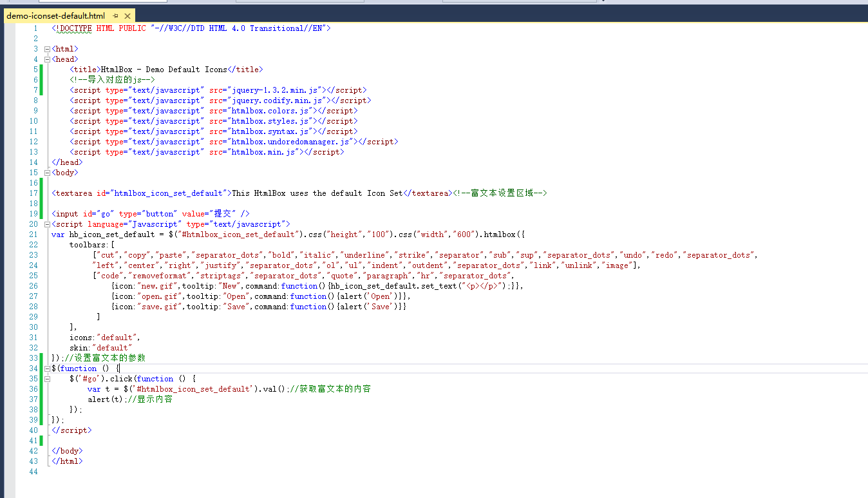The image size is (868, 498).
Task: Click the alert('Open') call
Action: (368, 296)
